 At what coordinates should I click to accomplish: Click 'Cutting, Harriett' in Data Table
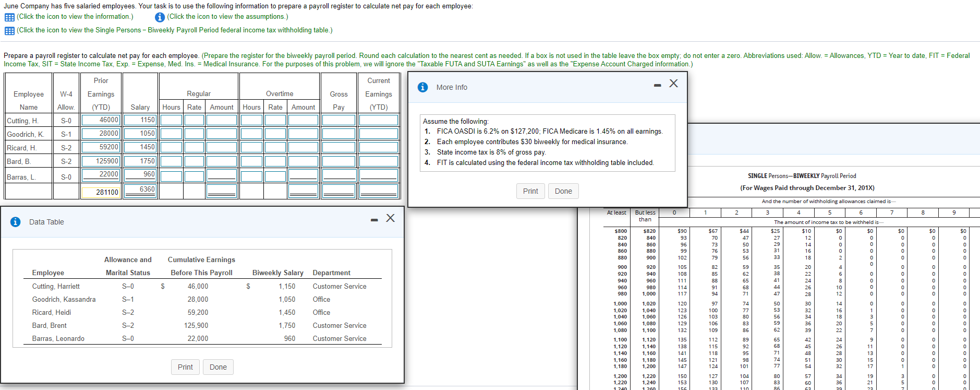pyautogui.click(x=56, y=286)
